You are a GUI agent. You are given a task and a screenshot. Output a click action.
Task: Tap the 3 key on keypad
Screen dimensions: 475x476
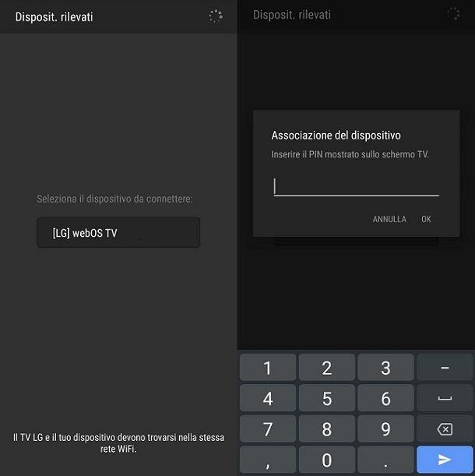385,367
